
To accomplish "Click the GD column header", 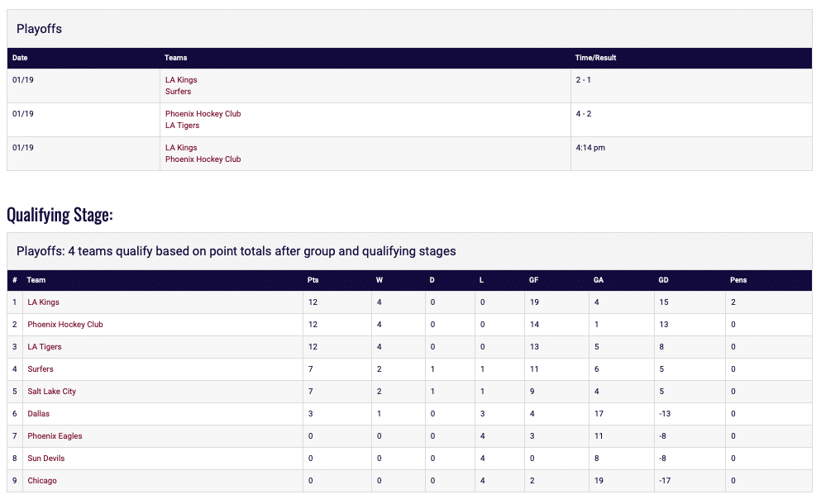I will pyautogui.click(x=663, y=280).
